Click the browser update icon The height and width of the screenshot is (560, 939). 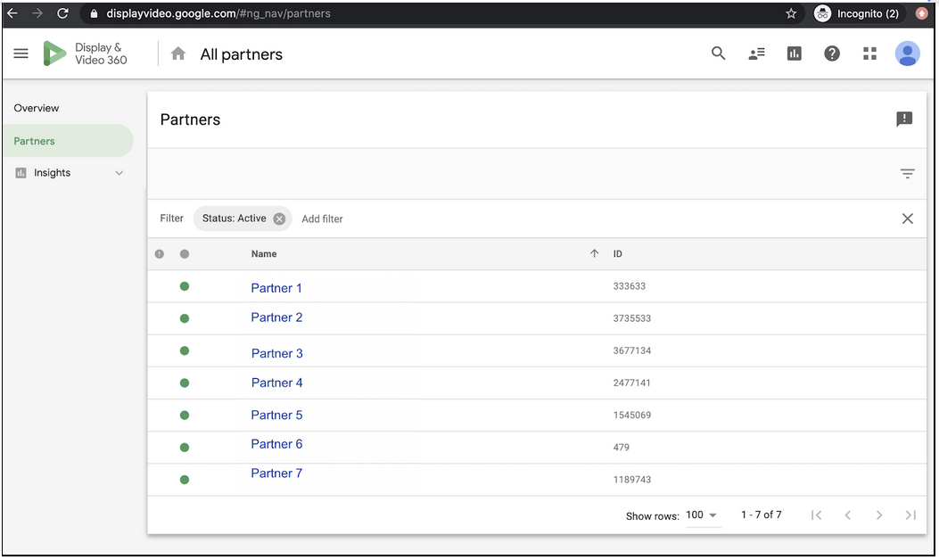[922, 13]
